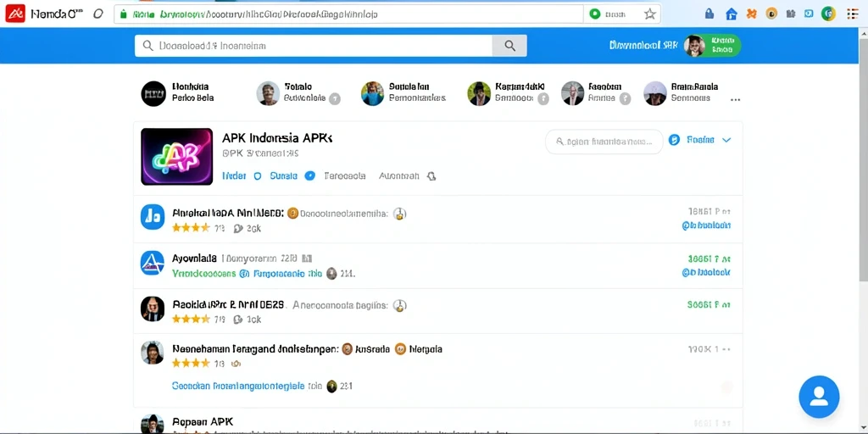
Task: Open the avatar icon in the third list row
Action: pyautogui.click(x=153, y=309)
